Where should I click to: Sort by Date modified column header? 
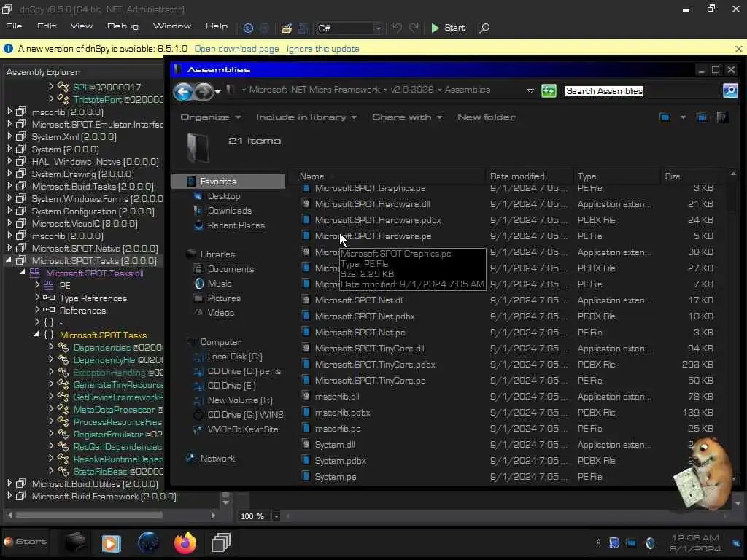click(x=517, y=176)
